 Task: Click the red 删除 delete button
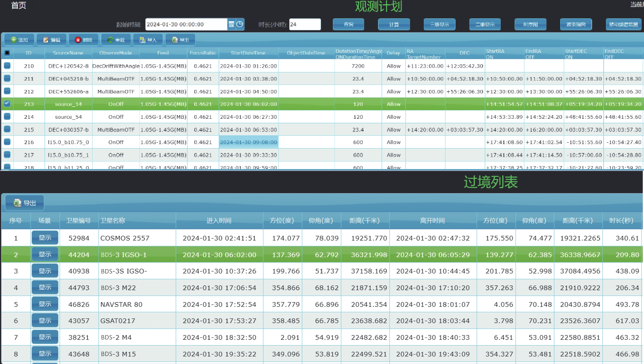pyautogui.click(x=84, y=40)
